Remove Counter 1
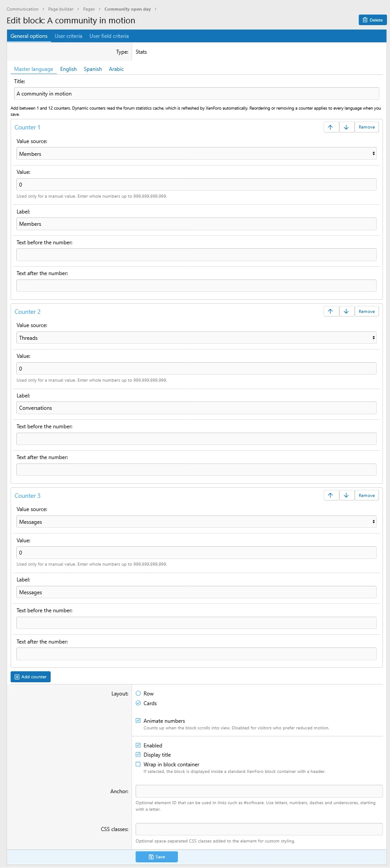The width and height of the screenshot is (390, 868). [x=367, y=127]
